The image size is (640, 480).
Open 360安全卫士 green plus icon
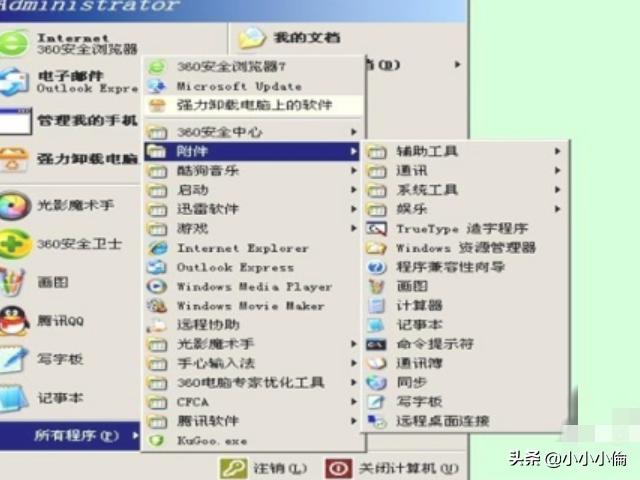(15, 244)
